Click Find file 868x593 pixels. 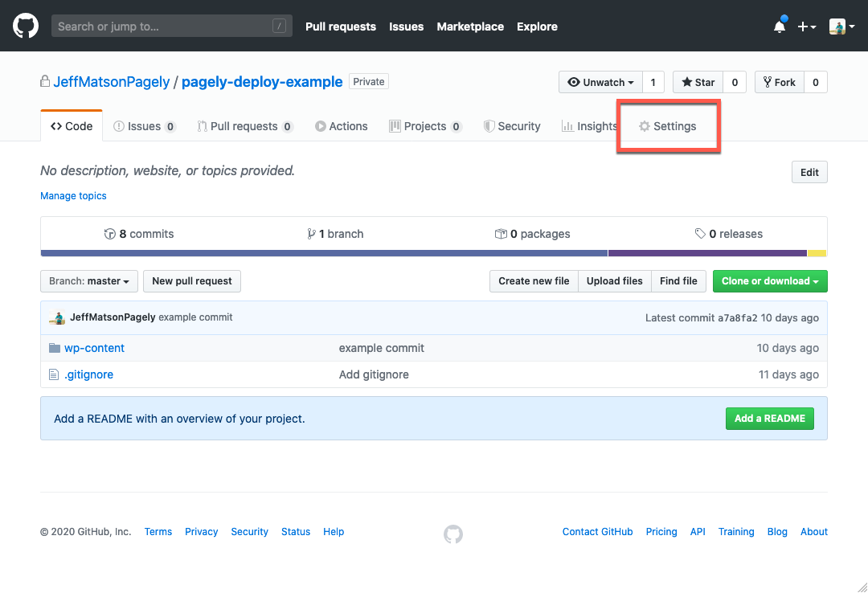coord(678,281)
